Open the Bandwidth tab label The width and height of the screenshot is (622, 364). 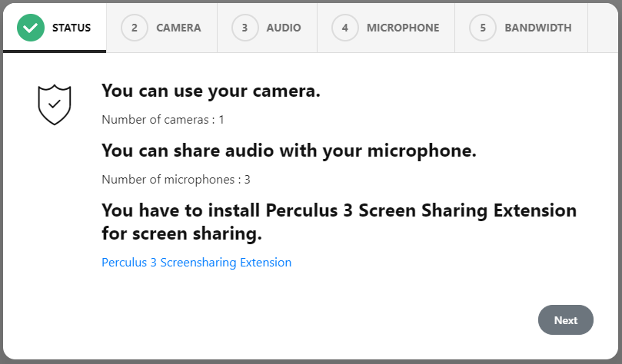538,28
